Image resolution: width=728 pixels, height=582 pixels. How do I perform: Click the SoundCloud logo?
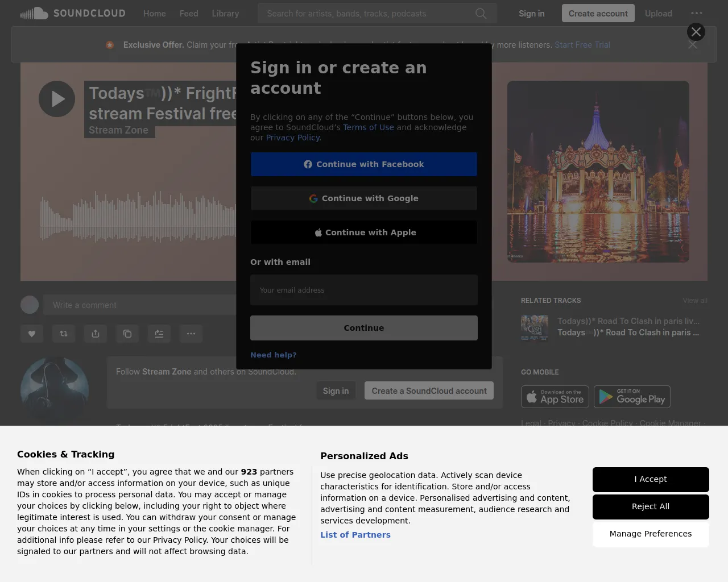[73, 13]
